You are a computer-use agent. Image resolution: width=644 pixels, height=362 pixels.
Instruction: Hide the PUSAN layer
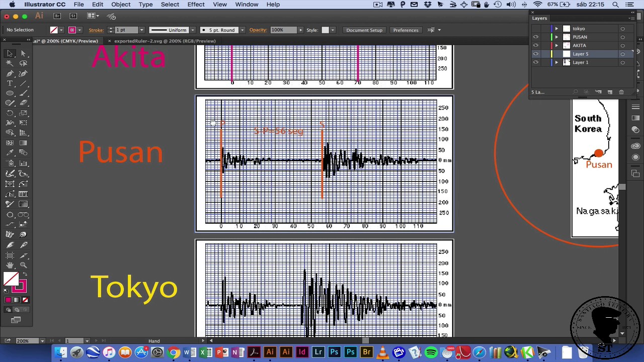click(536, 37)
